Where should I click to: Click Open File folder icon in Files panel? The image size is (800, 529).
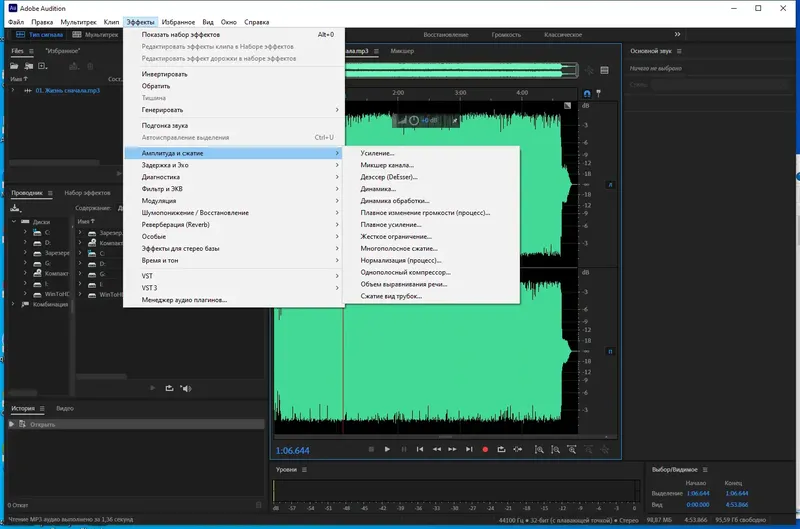[x=14, y=66]
